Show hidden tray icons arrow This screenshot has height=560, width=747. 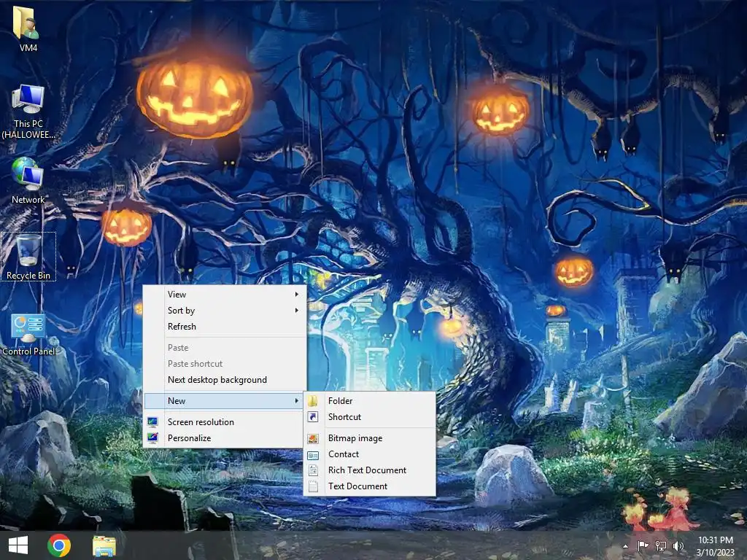coord(625,546)
